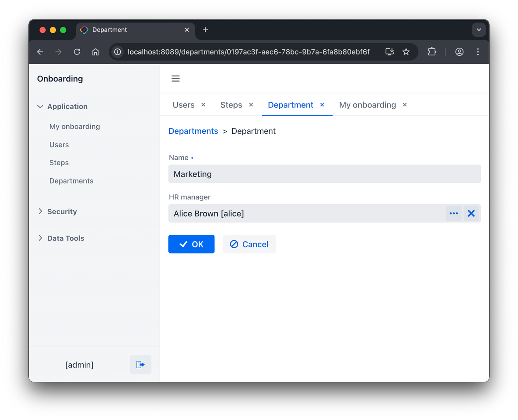
Task: Follow the Departments breadcrumb link
Action: 193,131
